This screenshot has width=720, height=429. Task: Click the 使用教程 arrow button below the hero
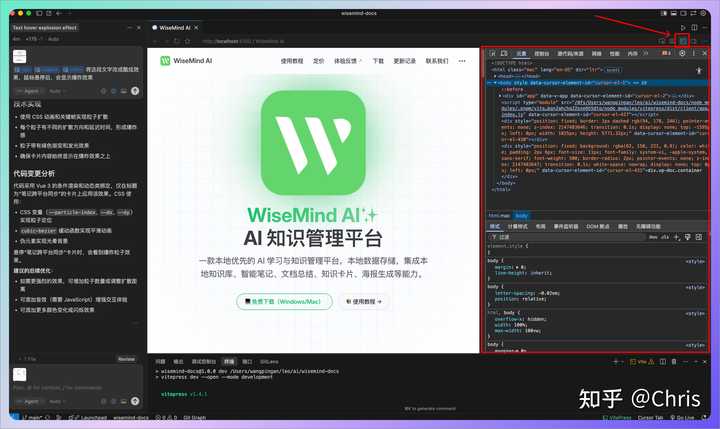tap(364, 301)
